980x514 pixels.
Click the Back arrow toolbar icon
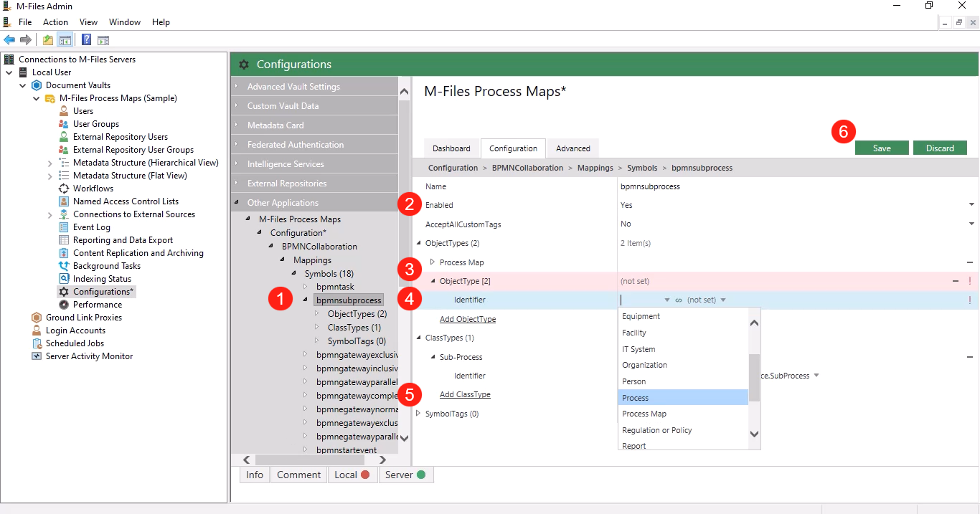click(x=9, y=39)
